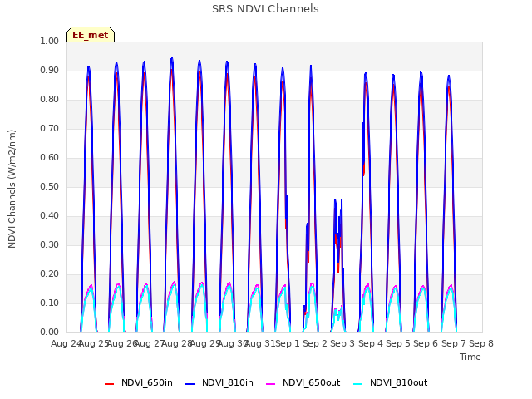
Task: Click the 0.20 y-axis tick label
Action: tap(50, 274)
